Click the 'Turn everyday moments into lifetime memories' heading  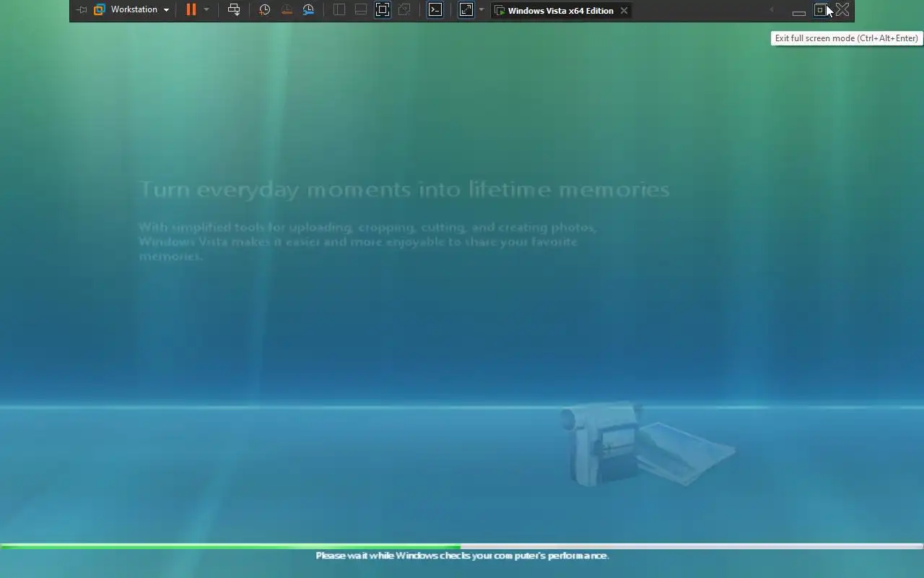404,189
